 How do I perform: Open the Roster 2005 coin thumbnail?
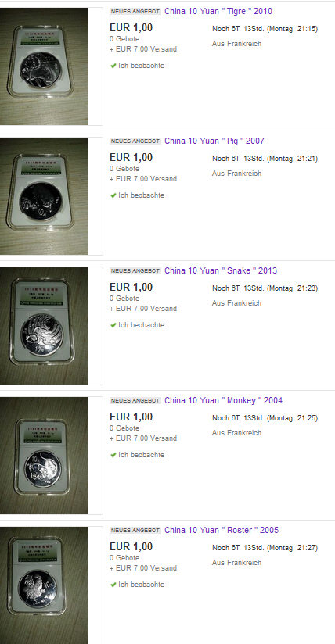pyautogui.click(x=44, y=585)
